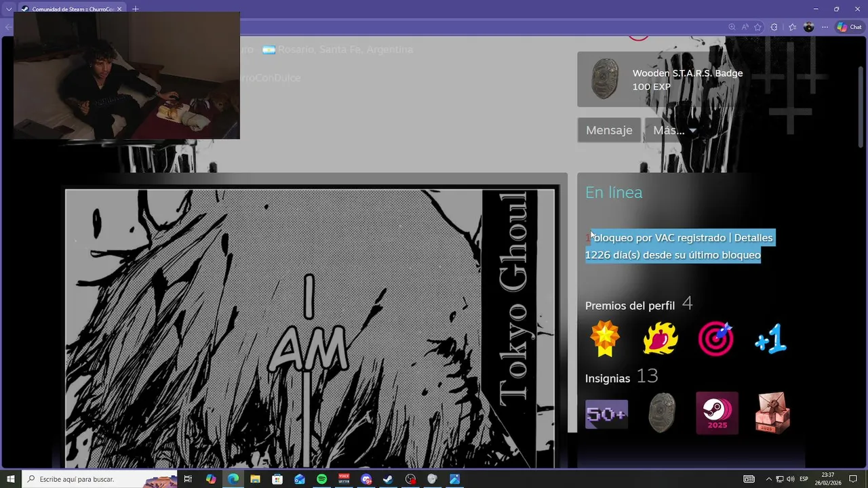
Task: Click the '100 EXP' text
Action: 652,87
